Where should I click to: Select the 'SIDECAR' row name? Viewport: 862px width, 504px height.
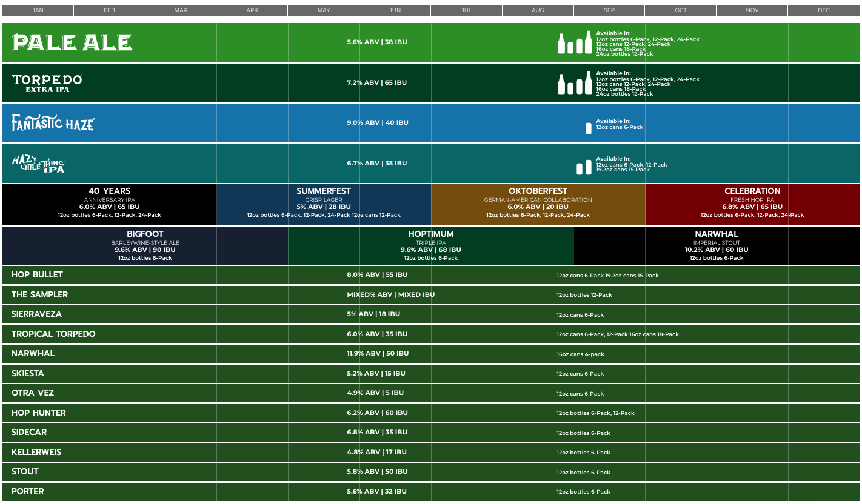click(29, 432)
